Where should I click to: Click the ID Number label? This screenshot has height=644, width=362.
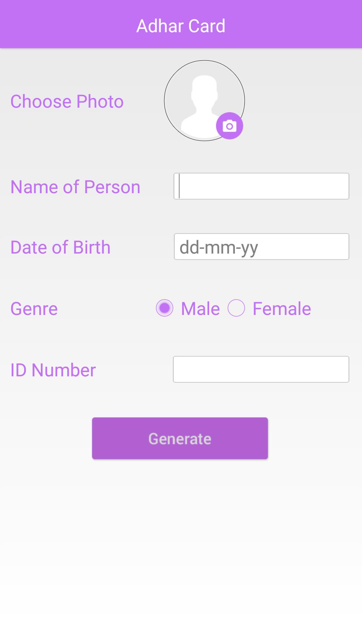(x=53, y=370)
